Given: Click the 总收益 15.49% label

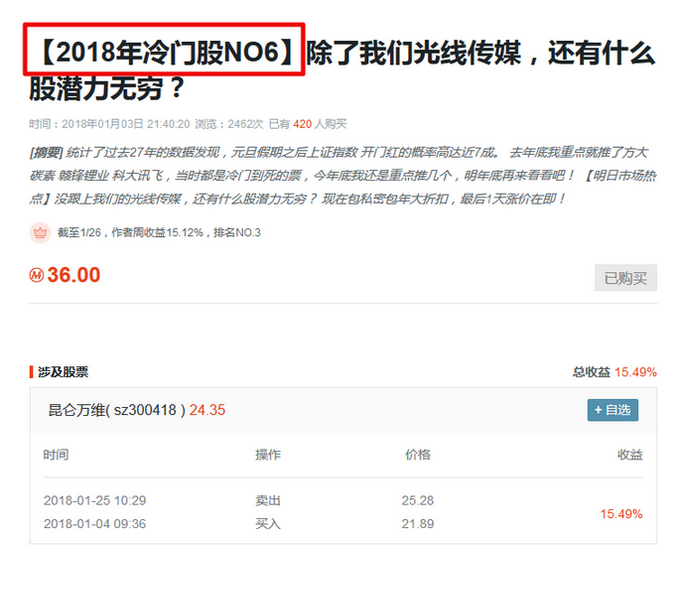Looking at the screenshot, I should [615, 372].
